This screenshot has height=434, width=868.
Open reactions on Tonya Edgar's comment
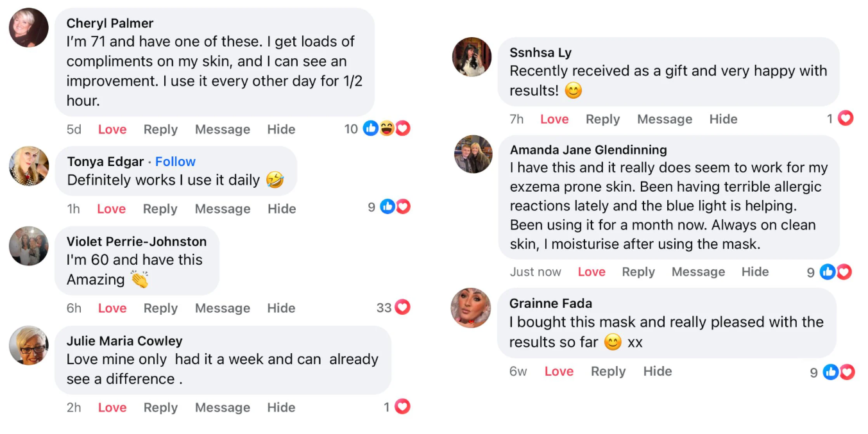(395, 206)
